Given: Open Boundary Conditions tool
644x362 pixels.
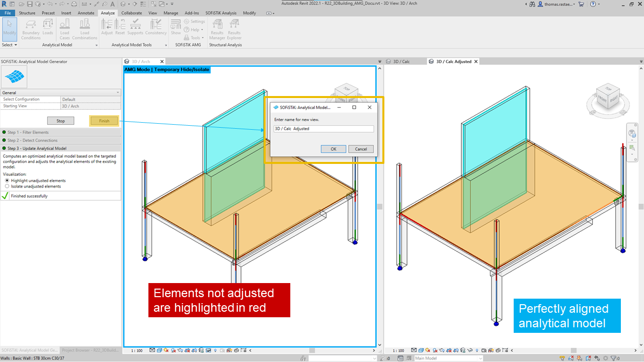Looking at the screenshot, I should (31, 29).
